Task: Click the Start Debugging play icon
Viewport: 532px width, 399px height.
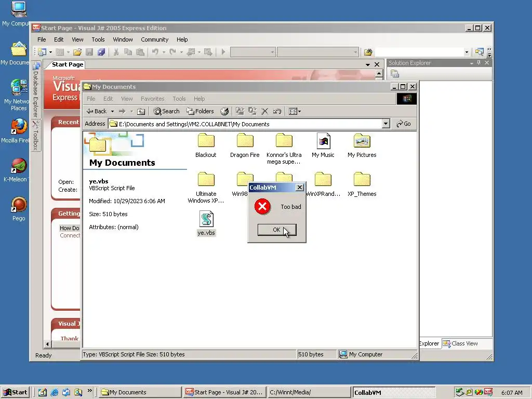Action: coord(223,52)
